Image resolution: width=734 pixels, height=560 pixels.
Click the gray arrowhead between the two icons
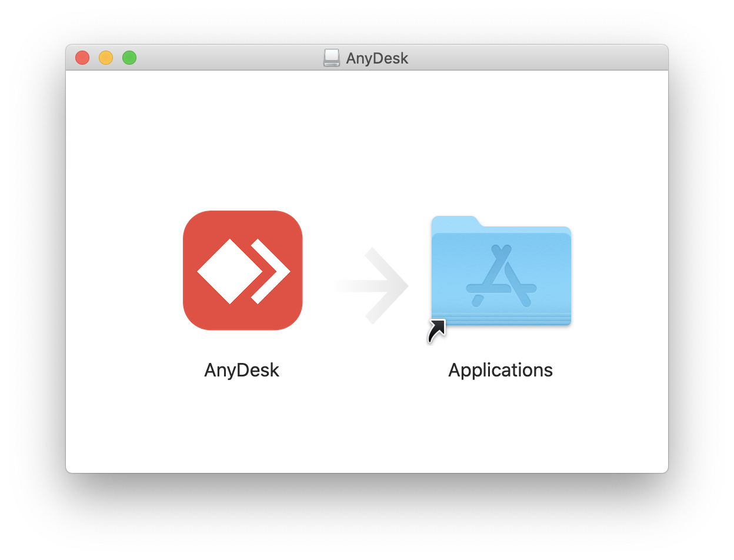tap(387, 286)
